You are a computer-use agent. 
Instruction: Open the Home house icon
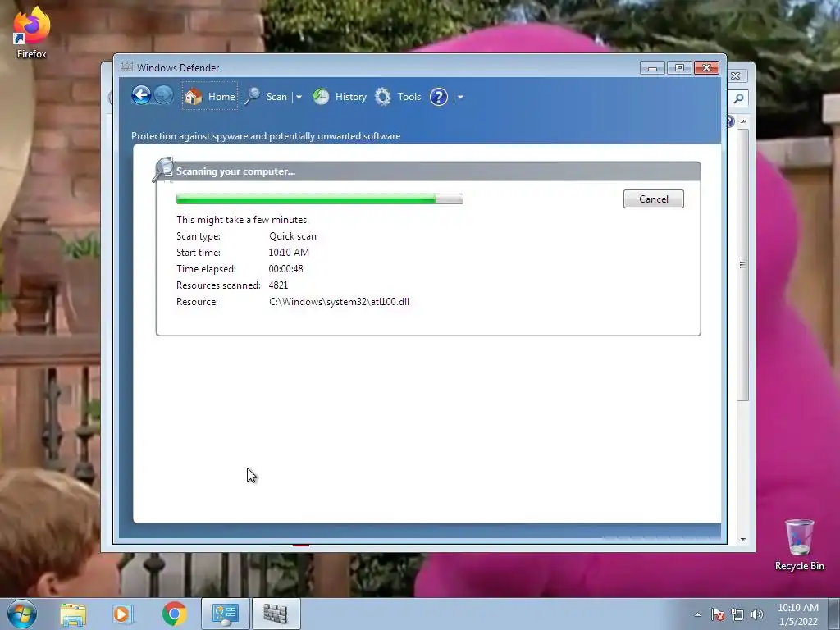point(194,97)
